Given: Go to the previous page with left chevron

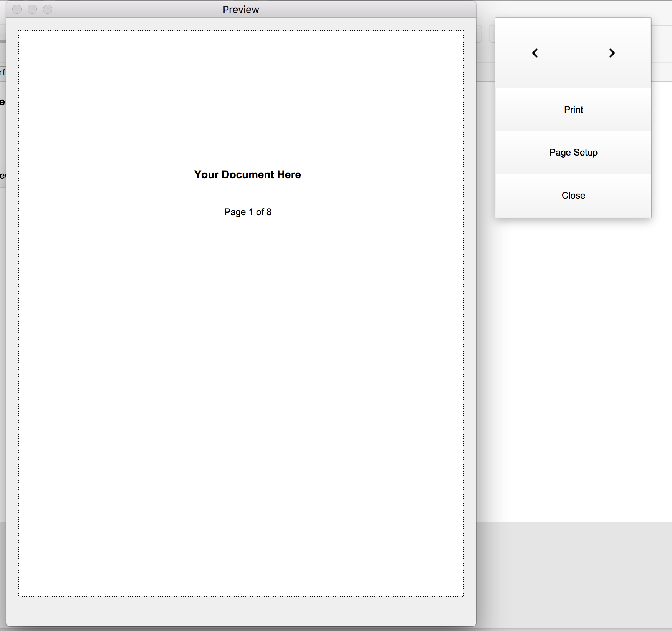Looking at the screenshot, I should [x=534, y=53].
